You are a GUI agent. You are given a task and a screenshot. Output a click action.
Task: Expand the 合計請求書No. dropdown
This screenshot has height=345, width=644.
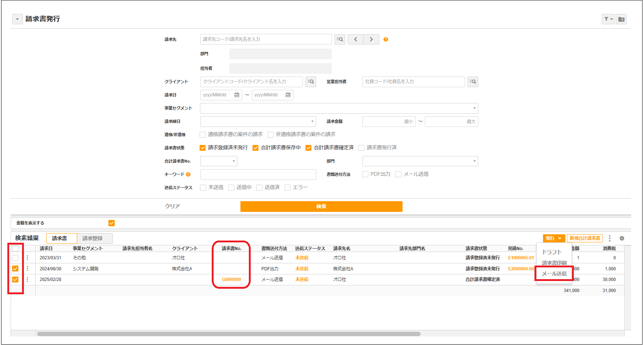233,161
